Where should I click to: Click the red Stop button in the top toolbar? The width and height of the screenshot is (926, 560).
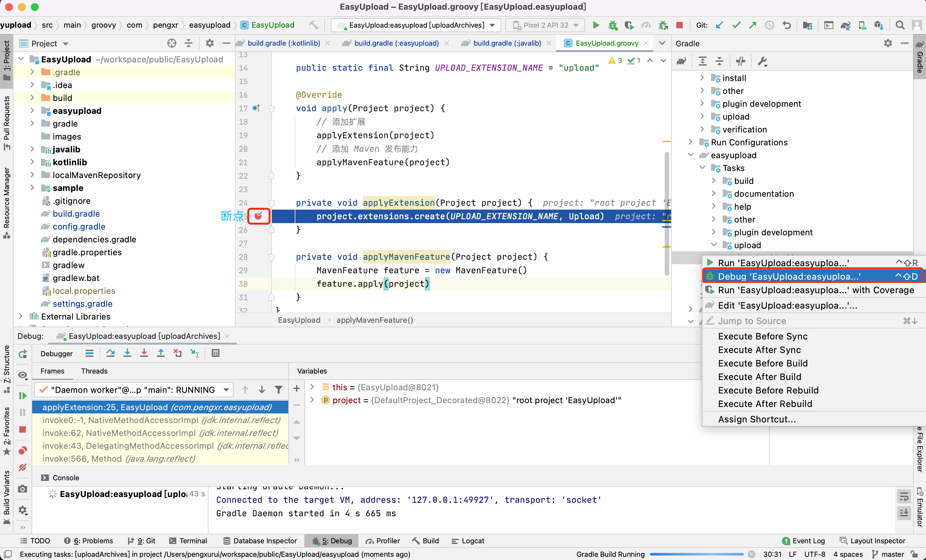[x=680, y=25]
